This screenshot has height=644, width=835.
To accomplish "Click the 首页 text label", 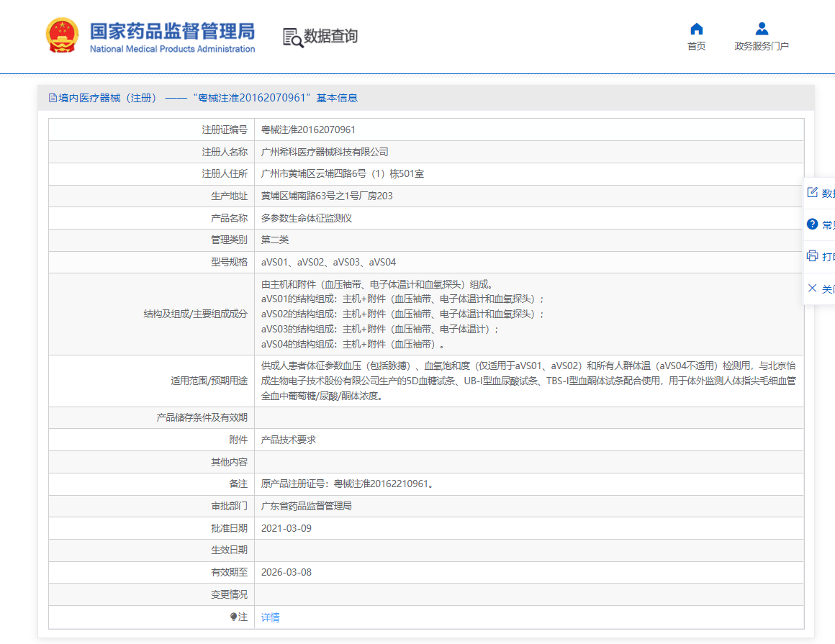I will pyautogui.click(x=697, y=46).
